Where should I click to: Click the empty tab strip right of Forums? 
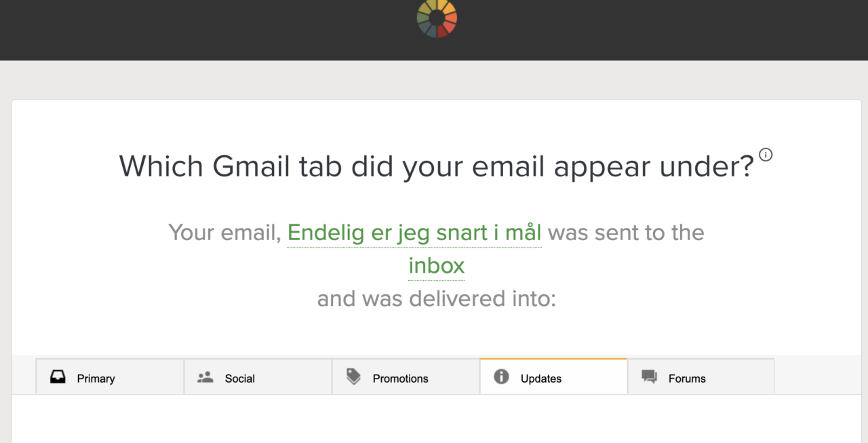pos(817,374)
